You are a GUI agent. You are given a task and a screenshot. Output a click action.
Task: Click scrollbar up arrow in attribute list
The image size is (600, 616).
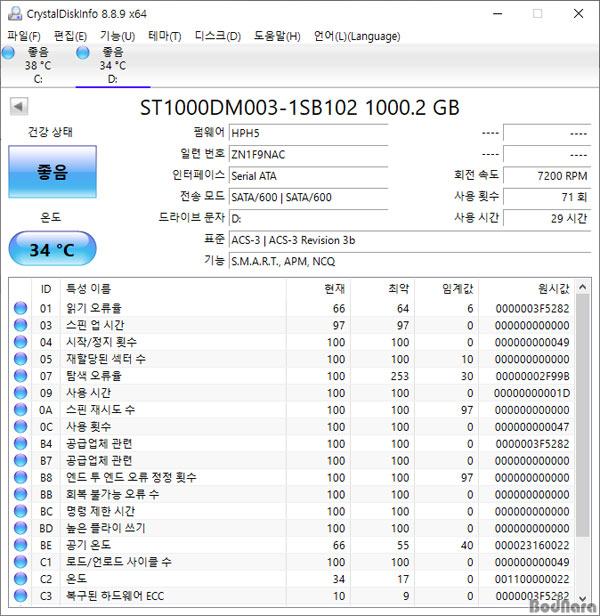click(x=582, y=287)
